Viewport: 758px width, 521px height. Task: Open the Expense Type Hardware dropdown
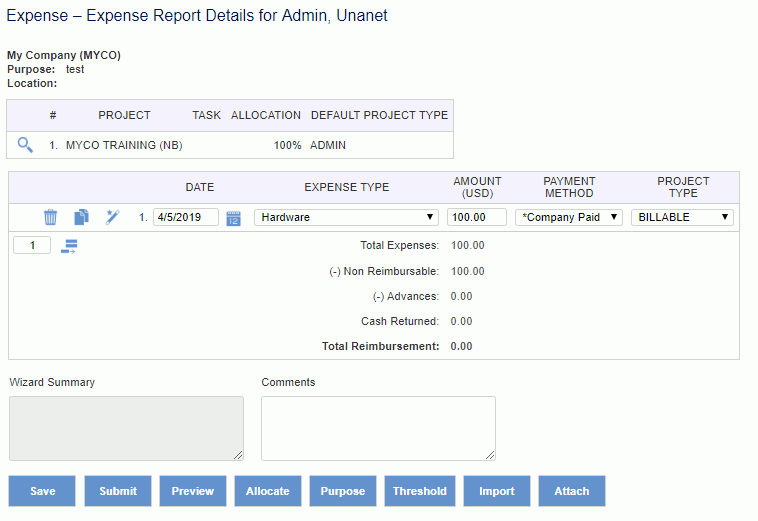pyautogui.click(x=346, y=217)
